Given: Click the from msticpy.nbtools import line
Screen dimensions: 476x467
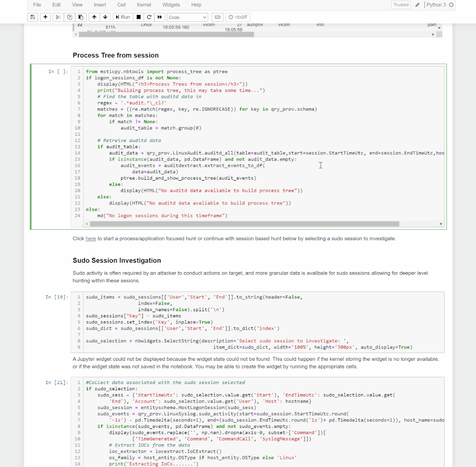Looking at the screenshot, I should point(157,71).
